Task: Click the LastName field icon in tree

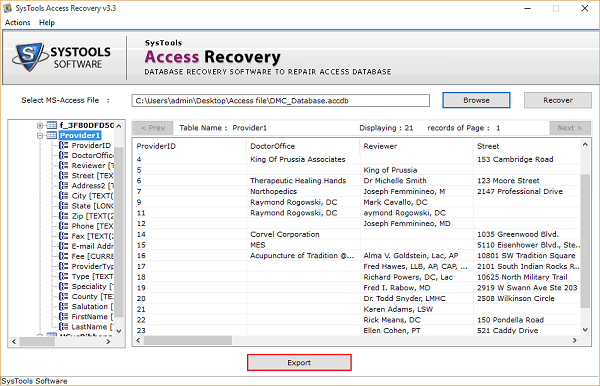Action: (x=64, y=327)
